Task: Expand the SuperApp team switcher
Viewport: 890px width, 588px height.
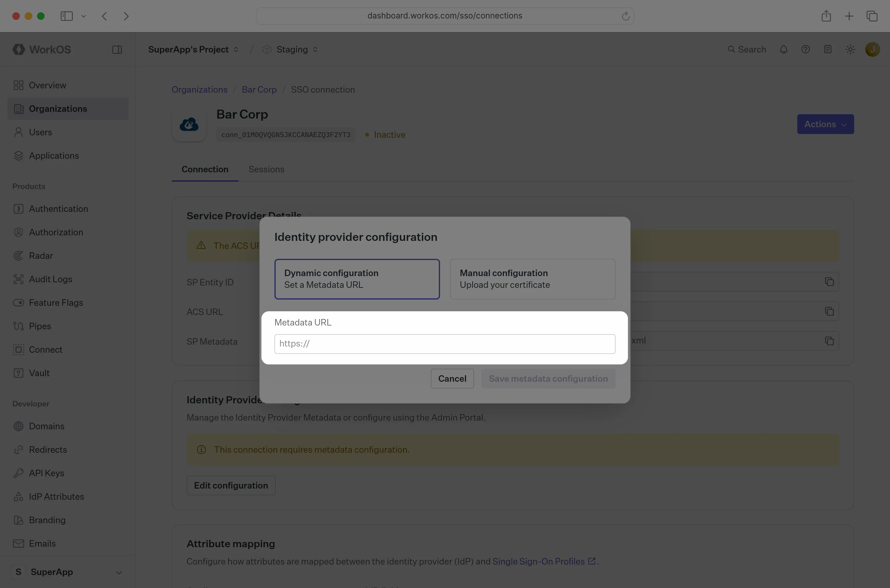Action: pos(68,572)
